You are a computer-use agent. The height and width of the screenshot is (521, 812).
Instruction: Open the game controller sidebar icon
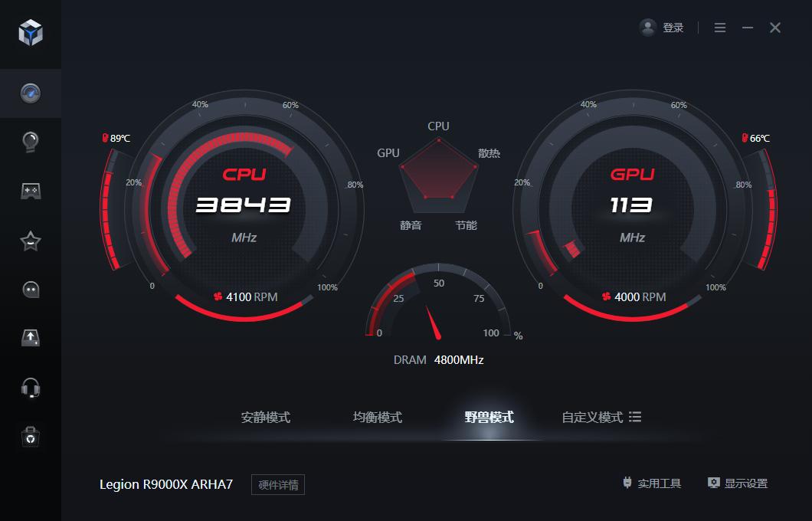31,191
